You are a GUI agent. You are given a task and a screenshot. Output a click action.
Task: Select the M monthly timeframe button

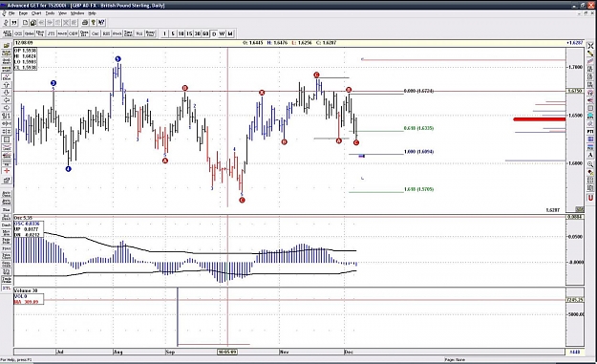pyautogui.click(x=230, y=33)
